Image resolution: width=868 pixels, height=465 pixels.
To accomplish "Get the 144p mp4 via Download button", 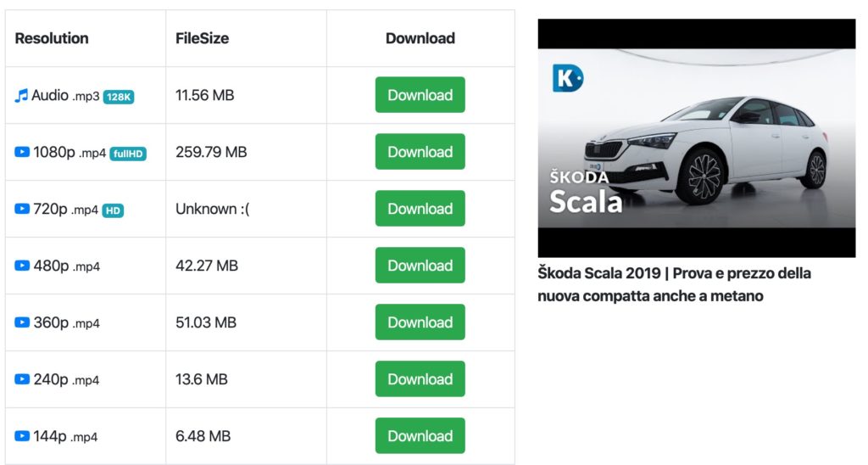I will click(420, 436).
